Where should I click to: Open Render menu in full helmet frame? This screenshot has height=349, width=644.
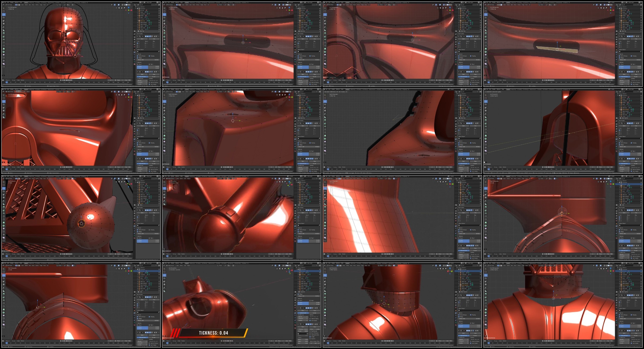tap(12, 2)
